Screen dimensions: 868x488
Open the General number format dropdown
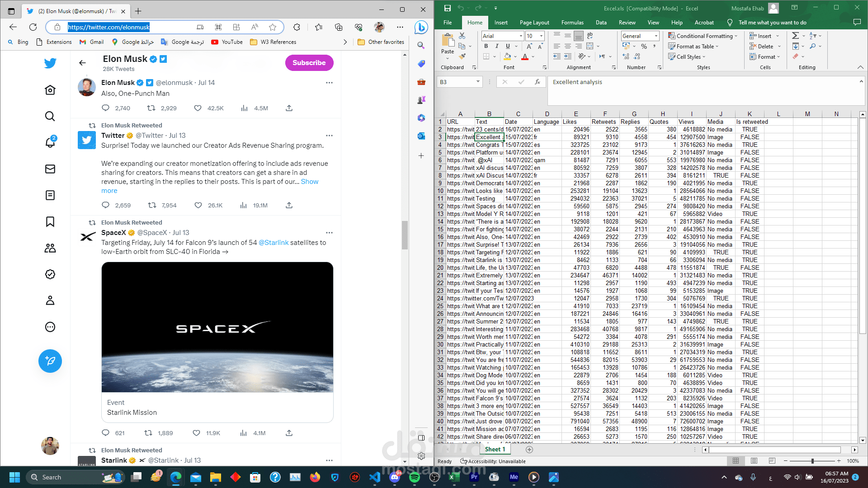click(656, 36)
